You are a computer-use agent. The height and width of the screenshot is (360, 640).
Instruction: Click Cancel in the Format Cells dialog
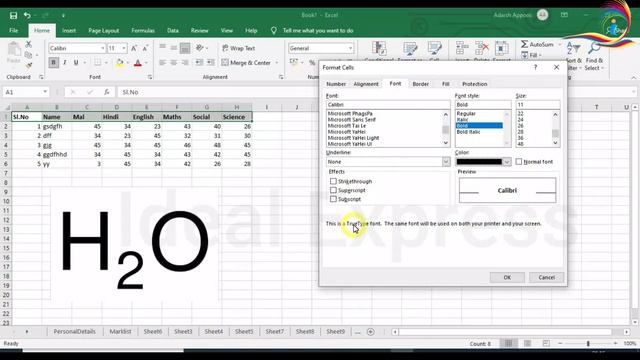pos(547,277)
